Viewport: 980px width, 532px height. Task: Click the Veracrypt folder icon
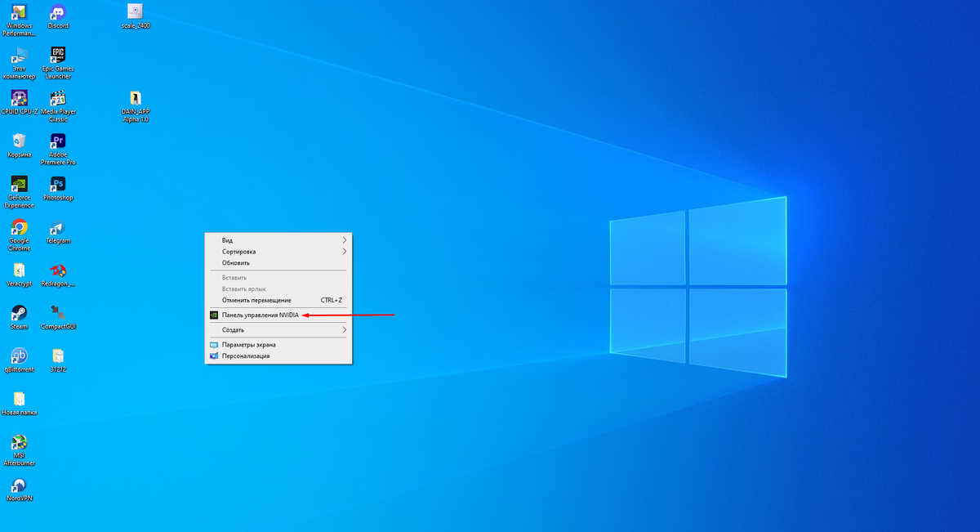pyautogui.click(x=19, y=275)
